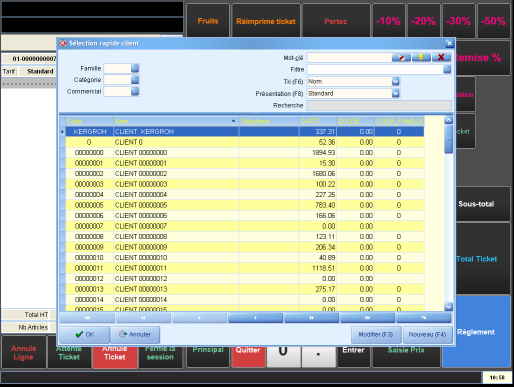The image size is (514, 387).
Task: Click the Modifier (F3) button
Action: pos(376,334)
